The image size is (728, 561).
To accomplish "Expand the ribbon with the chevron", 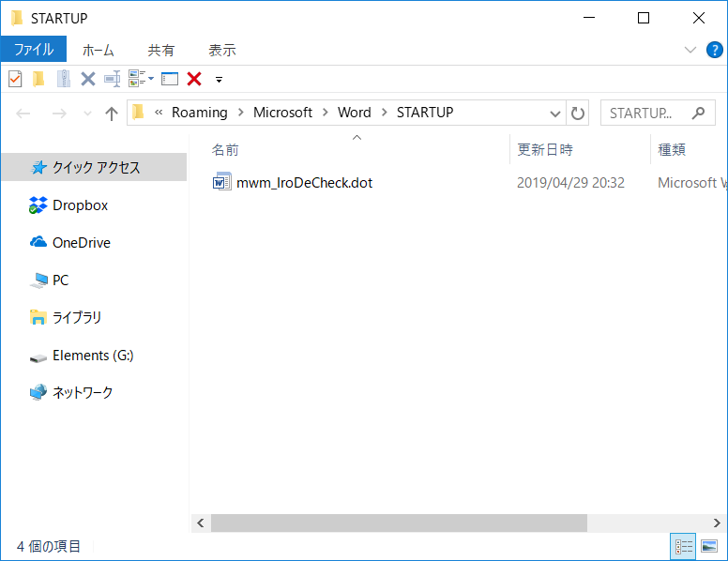I will 690,50.
